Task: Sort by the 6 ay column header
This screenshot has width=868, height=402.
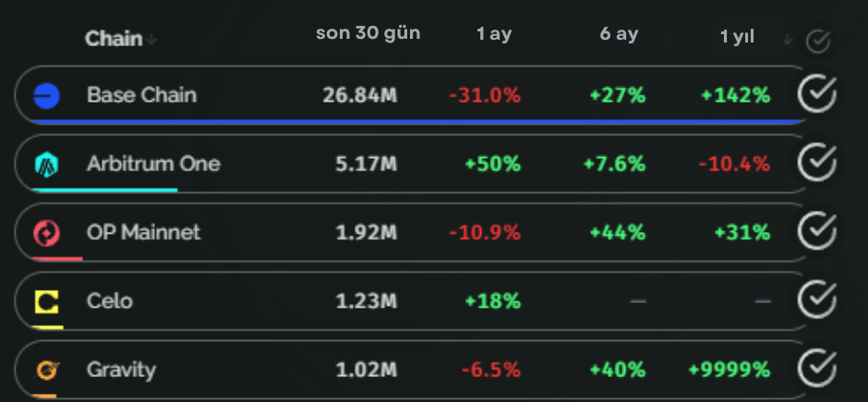Action: tap(619, 34)
